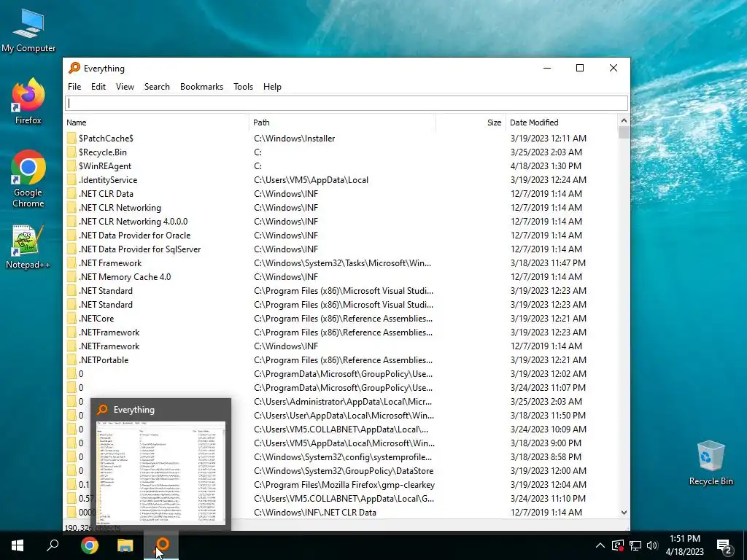Click the Everything taskbar preview thumbnail
Image resolution: width=747 pixels, height=560 pixels.
point(161,472)
